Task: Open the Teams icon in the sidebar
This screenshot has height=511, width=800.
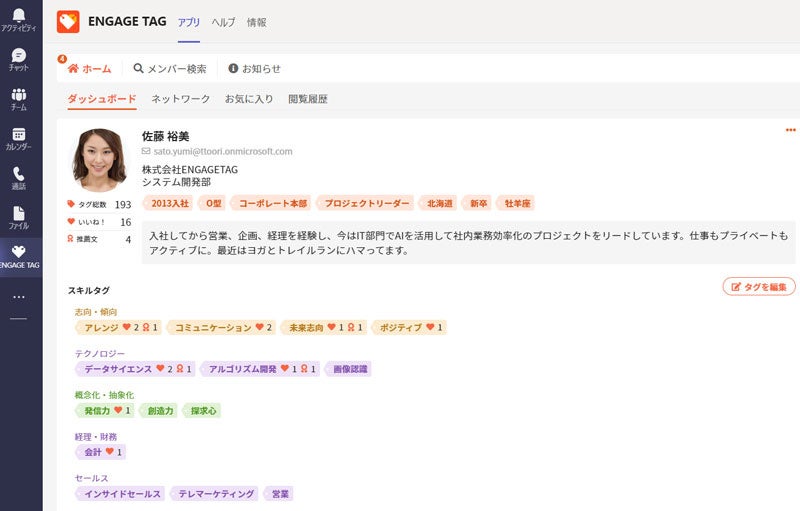Action: [x=19, y=94]
